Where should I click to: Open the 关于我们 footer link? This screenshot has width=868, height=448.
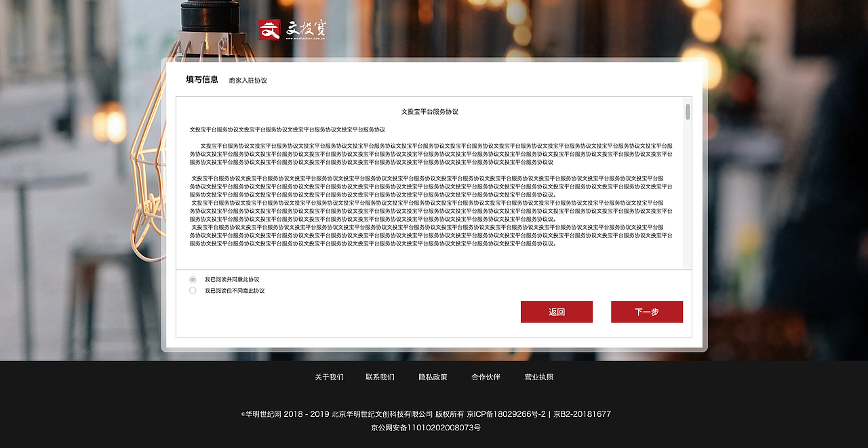point(329,377)
